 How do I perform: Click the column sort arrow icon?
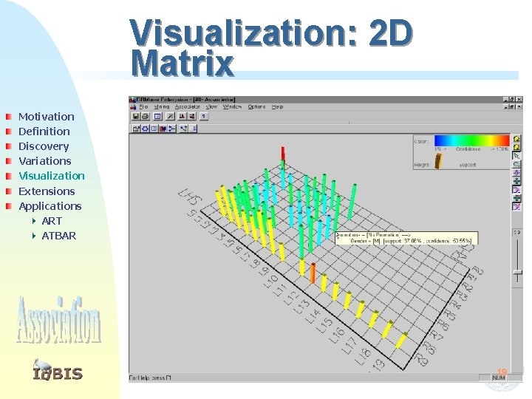193,129
